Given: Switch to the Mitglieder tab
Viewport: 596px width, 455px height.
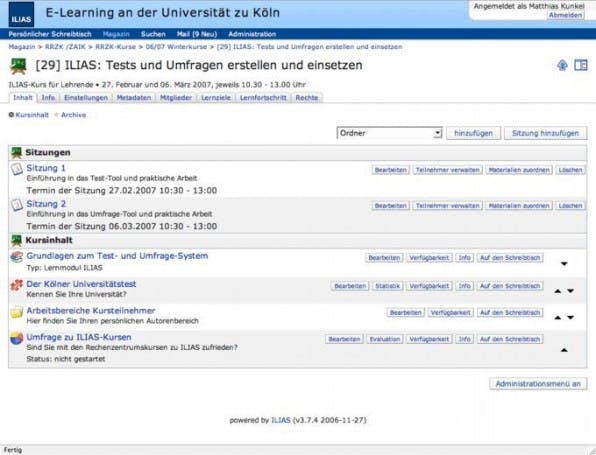Looking at the screenshot, I should pyautogui.click(x=176, y=98).
